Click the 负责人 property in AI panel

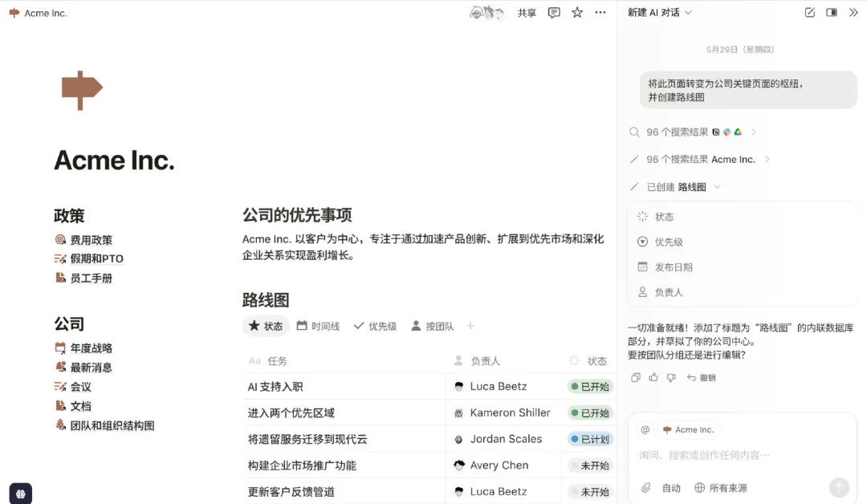(x=660, y=292)
